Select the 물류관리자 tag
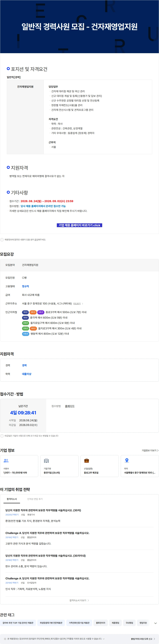 [101, 623]
